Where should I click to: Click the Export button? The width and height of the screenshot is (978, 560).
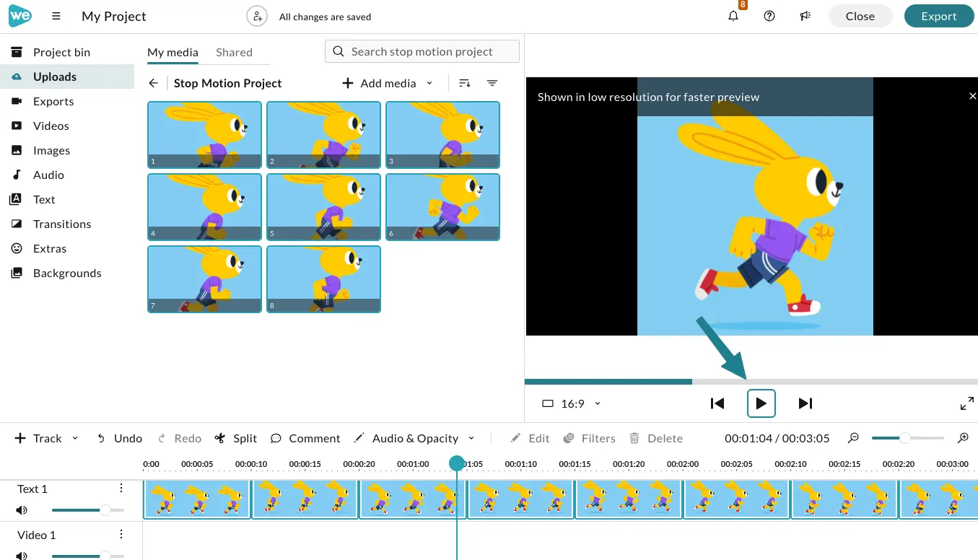pos(938,16)
